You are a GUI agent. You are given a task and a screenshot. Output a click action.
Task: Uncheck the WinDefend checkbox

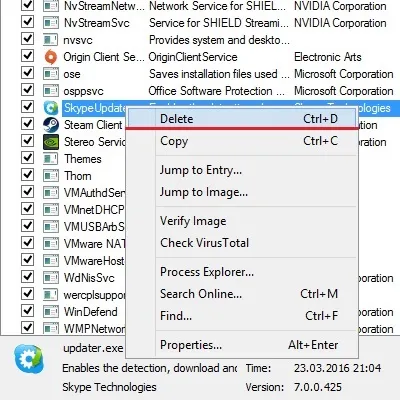pyautogui.click(x=27, y=311)
